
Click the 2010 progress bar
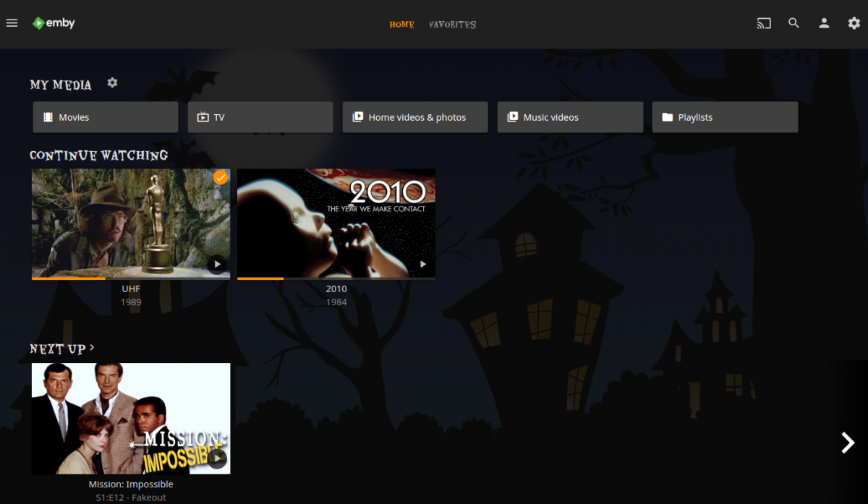[x=336, y=278]
